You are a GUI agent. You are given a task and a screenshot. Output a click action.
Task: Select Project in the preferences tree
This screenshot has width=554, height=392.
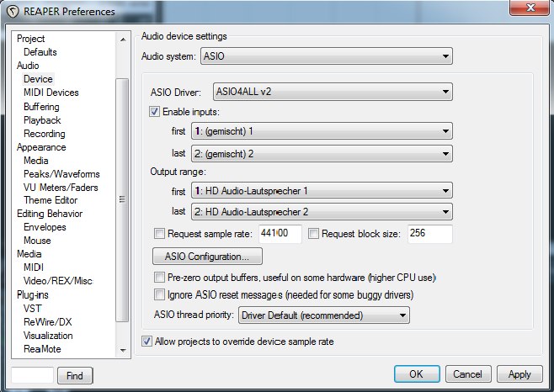pos(31,39)
